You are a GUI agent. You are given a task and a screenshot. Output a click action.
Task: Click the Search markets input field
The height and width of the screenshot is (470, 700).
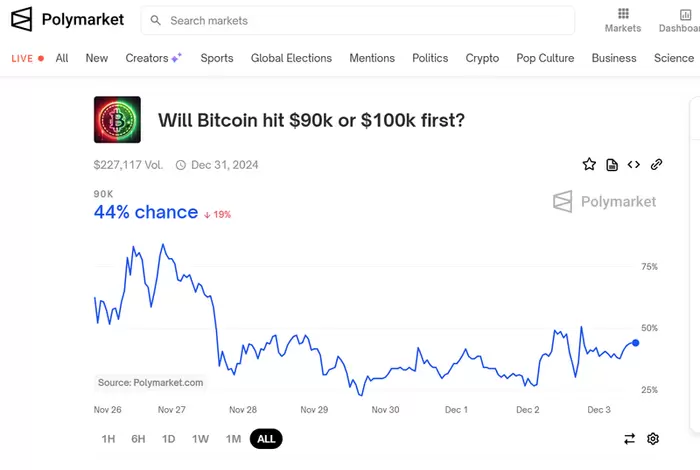tap(360, 20)
